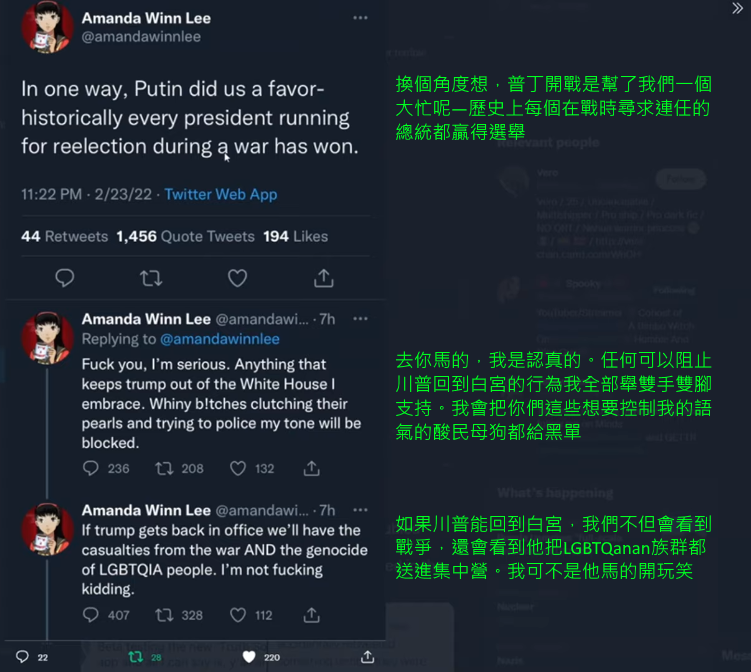Image resolution: width=751 pixels, height=672 pixels.
Task: Reply to the main Putin favor tweet
Action: point(65,278)
